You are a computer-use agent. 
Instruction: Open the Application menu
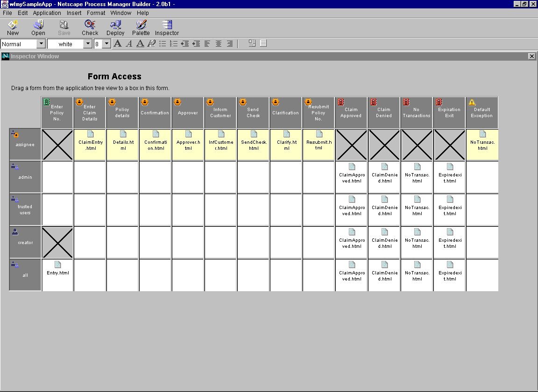tap(47, 13)
